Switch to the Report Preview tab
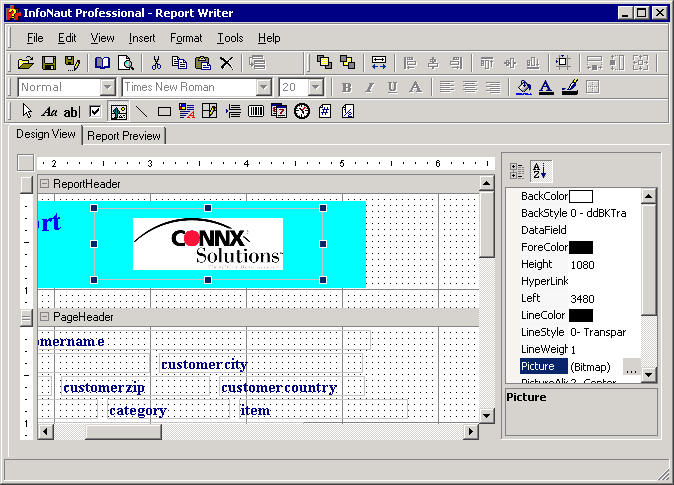 point(124,136)
